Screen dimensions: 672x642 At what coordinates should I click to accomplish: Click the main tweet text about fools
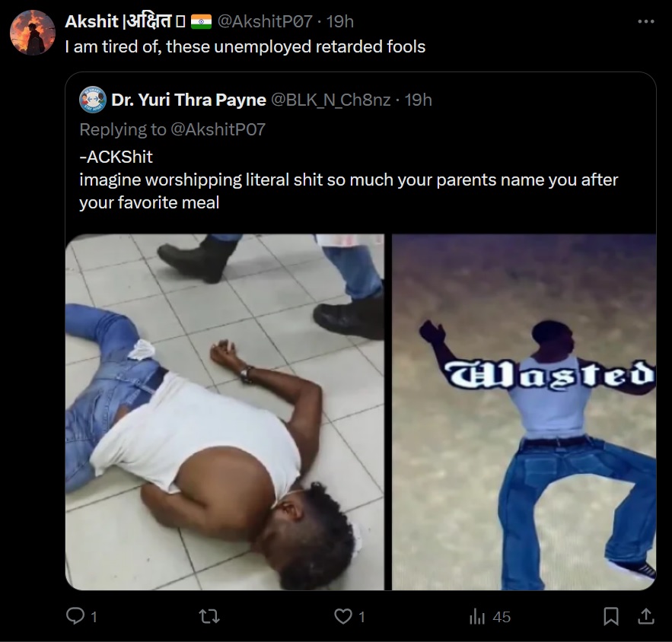[245, 46]
